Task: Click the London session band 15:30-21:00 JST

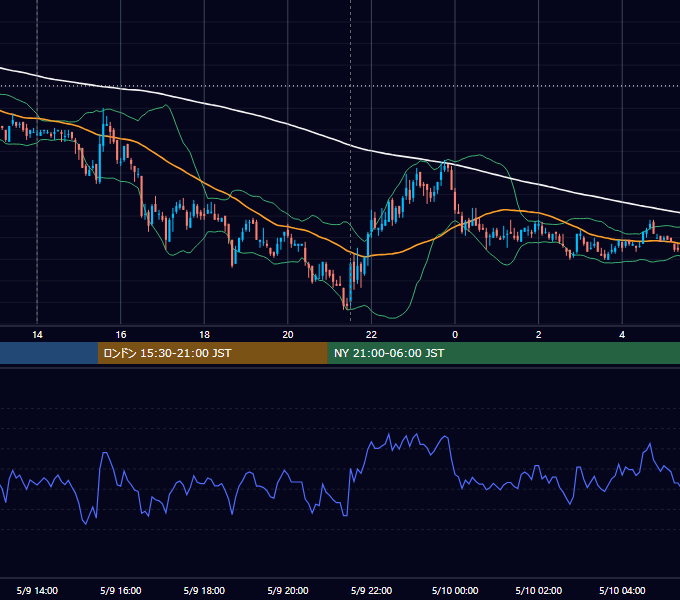Action: coord(212,353)
